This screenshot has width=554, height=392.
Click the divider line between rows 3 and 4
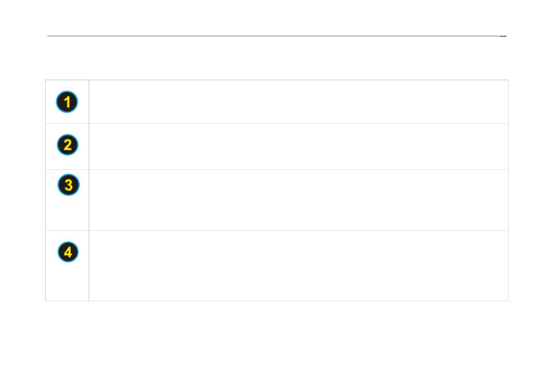pyautogui.click(x=298, y=231)
